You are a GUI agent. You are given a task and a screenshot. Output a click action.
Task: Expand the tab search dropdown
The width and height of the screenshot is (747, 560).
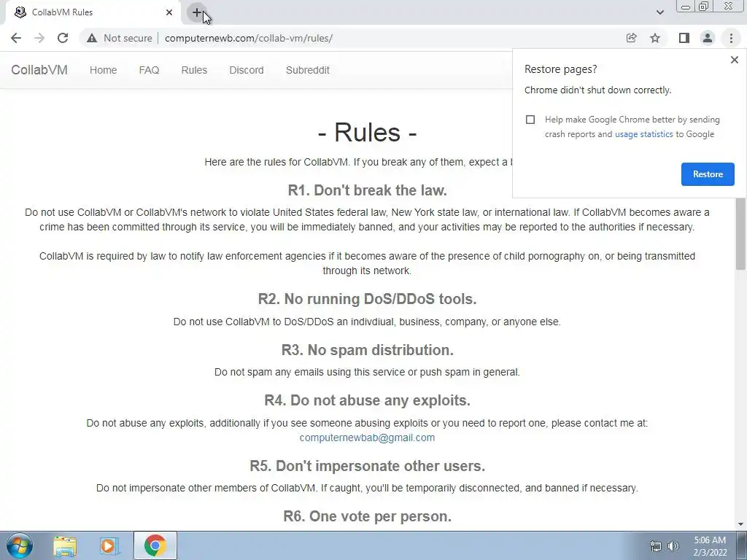tap(659, 12)
